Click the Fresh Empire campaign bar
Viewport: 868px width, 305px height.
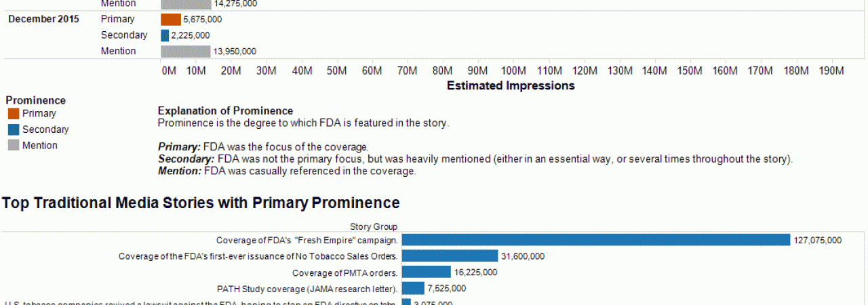coord(596,240)
